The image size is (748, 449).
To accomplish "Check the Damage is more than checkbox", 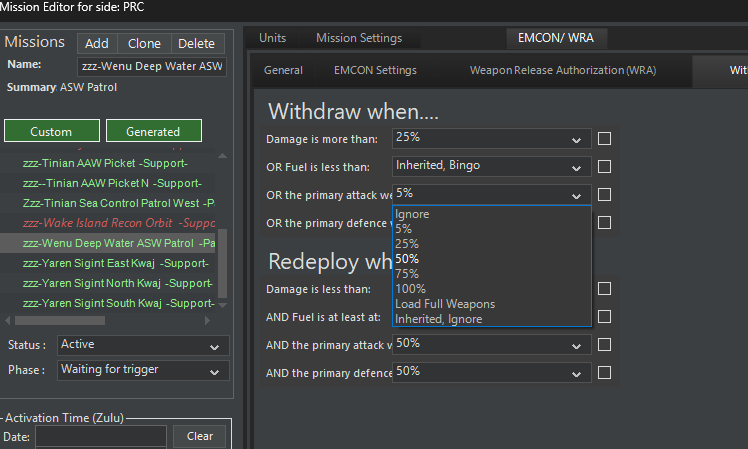I will 604,139.
